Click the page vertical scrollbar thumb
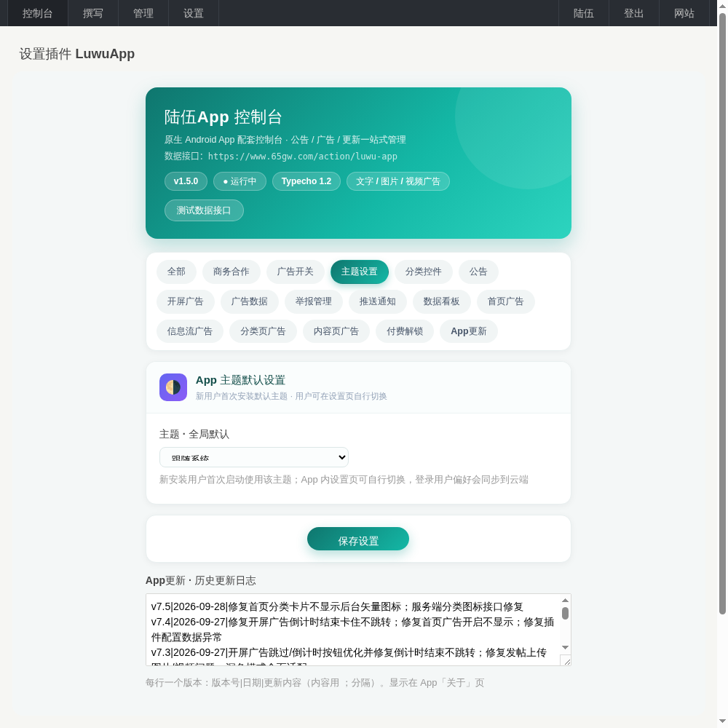Image resolution: width=728 pixels, height=728 pixels. (722, 314)
